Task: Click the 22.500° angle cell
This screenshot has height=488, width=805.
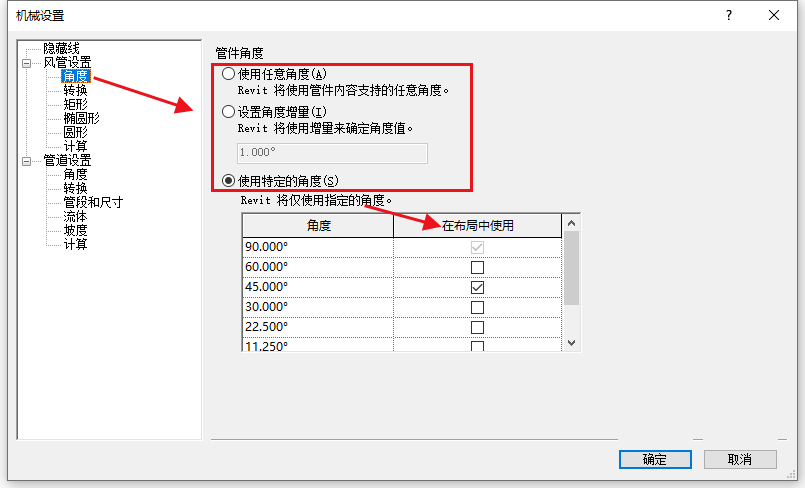Action: click(x=318, y=327)
